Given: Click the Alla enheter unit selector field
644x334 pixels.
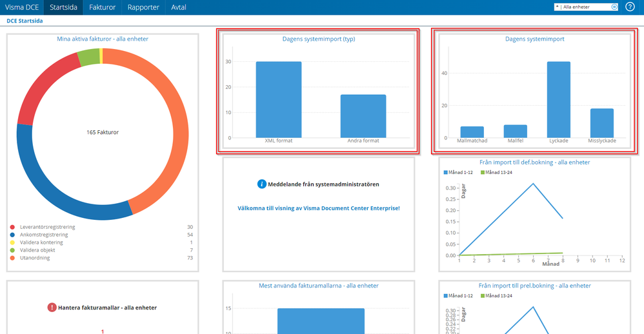Looking at the screenshot, I should pos(586,7).
